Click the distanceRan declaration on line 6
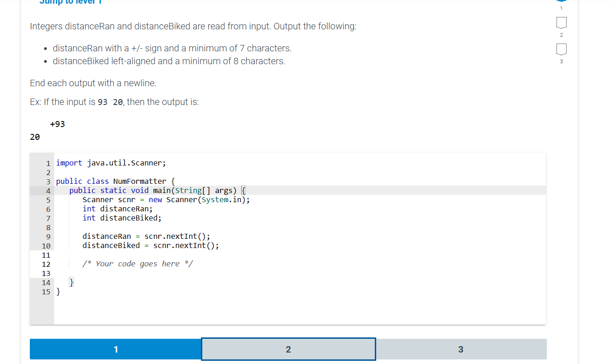The image size is (612, 364). pyautogui.click(x=117, y=209)
